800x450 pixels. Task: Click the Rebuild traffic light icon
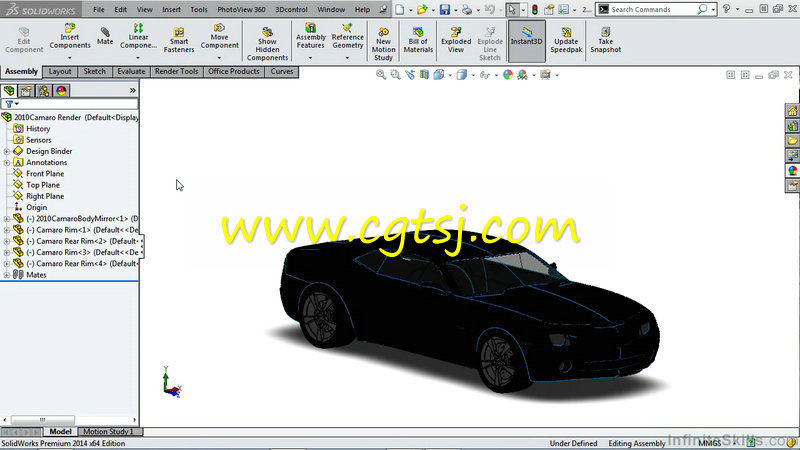point(535,9)
